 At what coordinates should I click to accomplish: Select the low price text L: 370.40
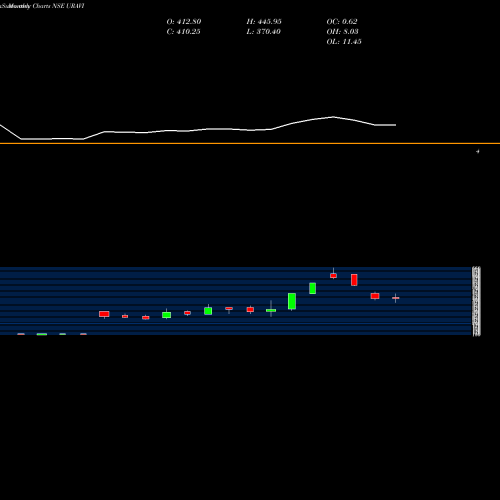coord(263,31)
